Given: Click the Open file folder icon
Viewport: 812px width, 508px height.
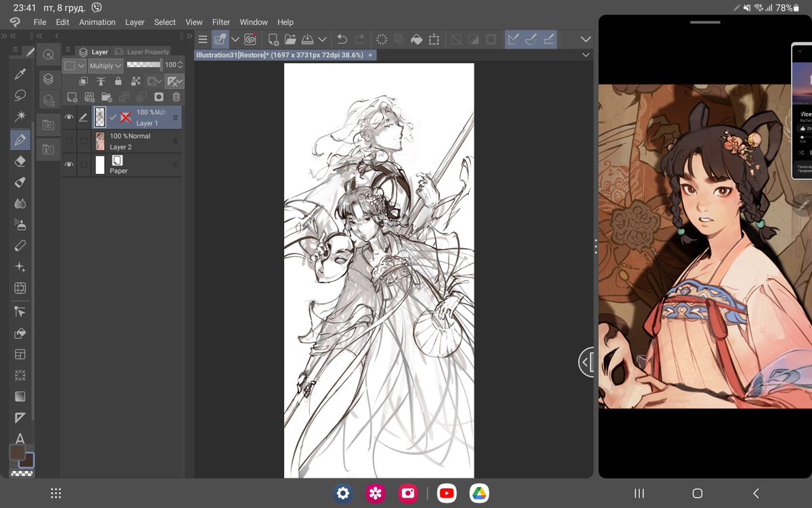Looking at the screenshot, I should (x=290, y=39).
